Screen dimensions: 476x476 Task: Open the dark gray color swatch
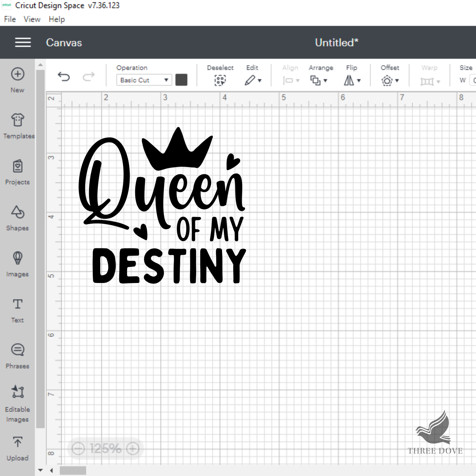tap(181, 80)
